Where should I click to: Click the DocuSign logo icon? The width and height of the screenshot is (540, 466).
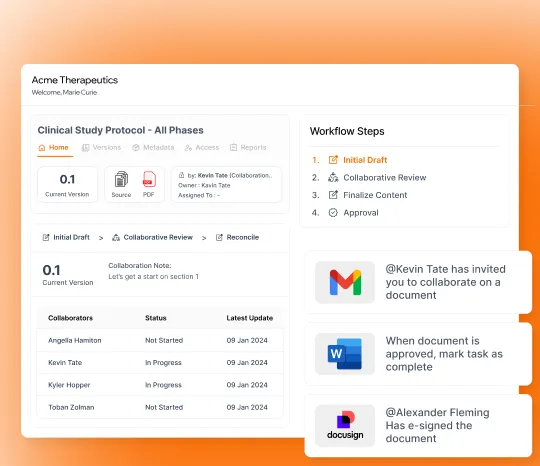[x=345, y=425]
